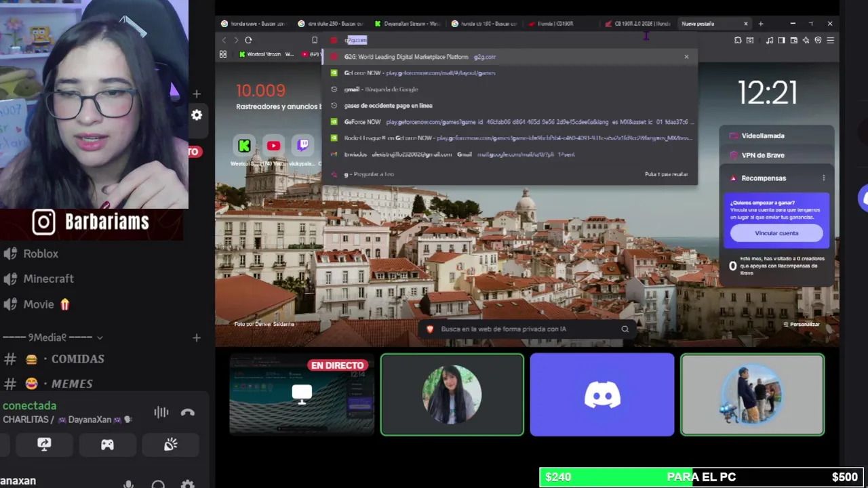Go back in Brave browser
Image resolution: width=868 pixels, height=488 pixels.
tap(224, 41)
